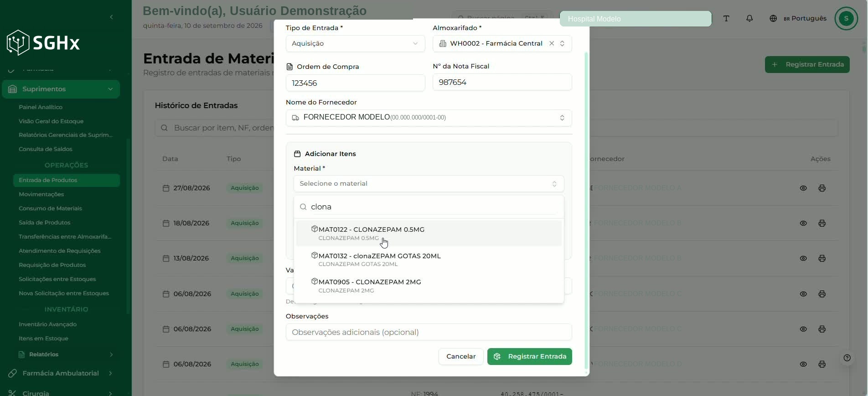Click the material search box containing clona
This screenshot has width=868, height=396.
[x=429, y=207]
